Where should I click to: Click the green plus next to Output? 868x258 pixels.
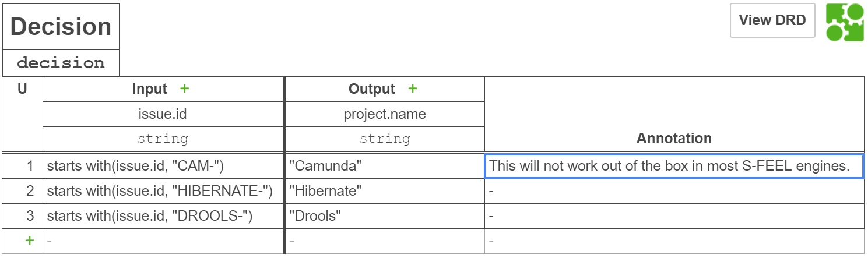pos(413,89)
